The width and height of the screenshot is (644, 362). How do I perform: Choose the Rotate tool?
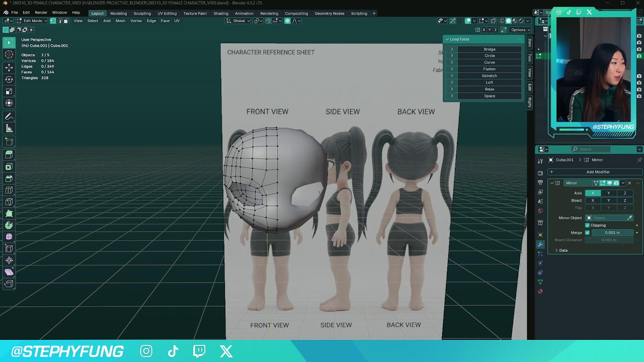pyautogui.click(x=9, y=79)
